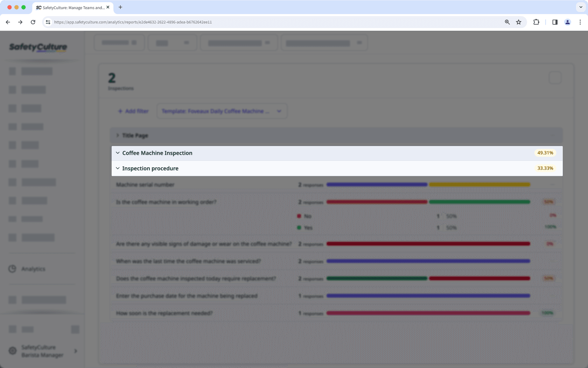Open SafetyCulture Barista Manager account menu

click(43, 351)
